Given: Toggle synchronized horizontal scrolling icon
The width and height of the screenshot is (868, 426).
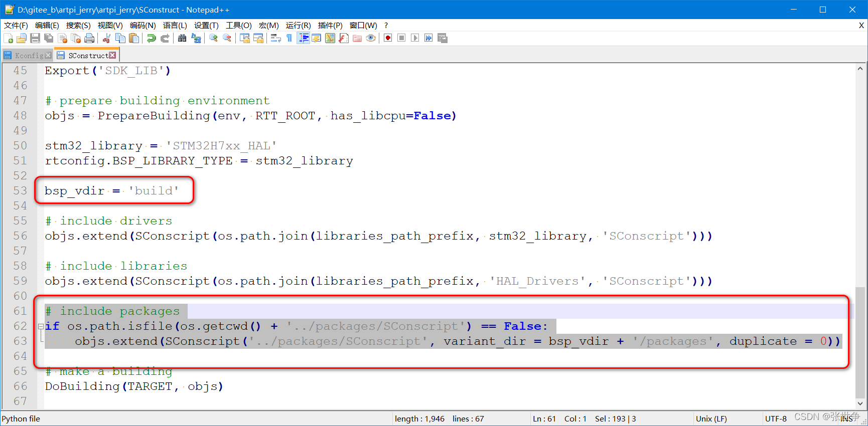Looking at the screenshot, I should pos(258,38).
